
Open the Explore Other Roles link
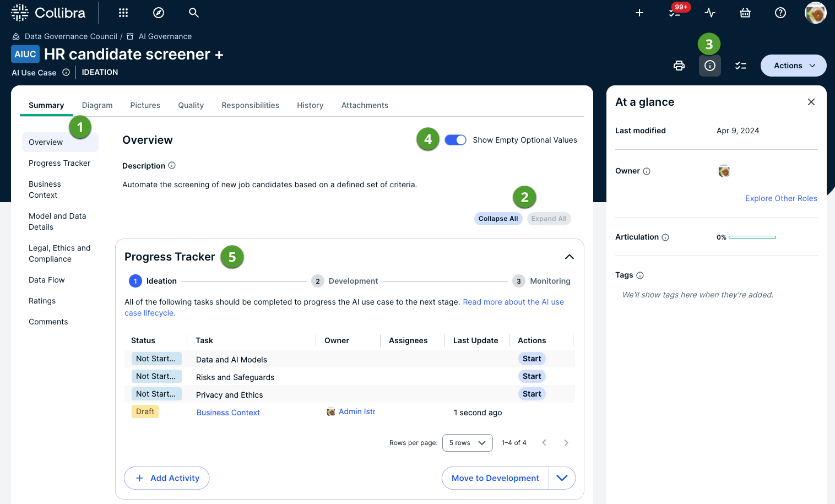(x=781, y=198)
